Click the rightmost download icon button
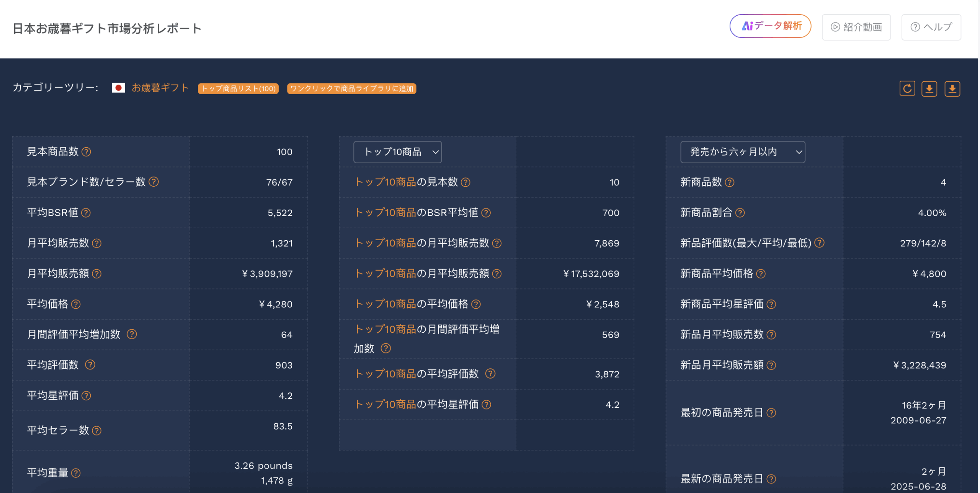The width and height of the screenshot is (980, 493). pos(952,89)
